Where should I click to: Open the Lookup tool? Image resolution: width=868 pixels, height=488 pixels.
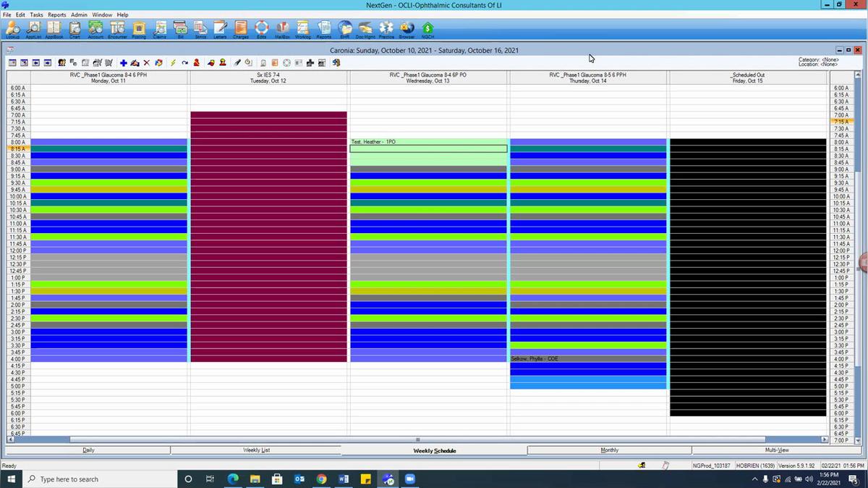(12, 29)
